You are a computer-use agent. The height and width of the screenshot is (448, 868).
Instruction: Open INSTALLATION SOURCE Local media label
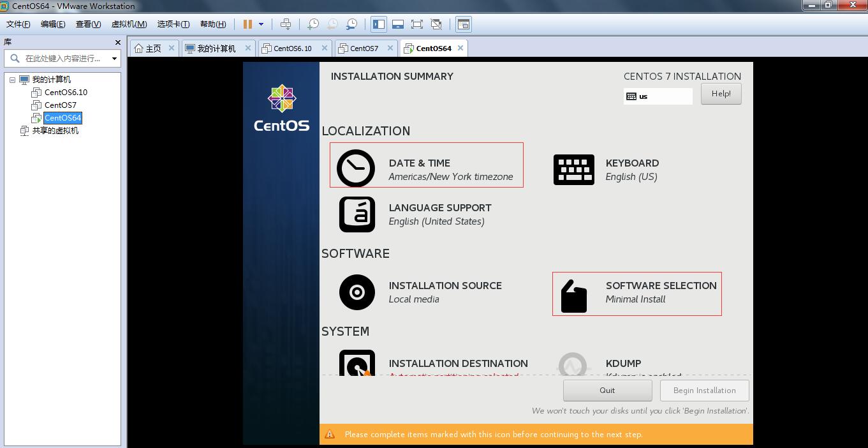click(445, 292)
